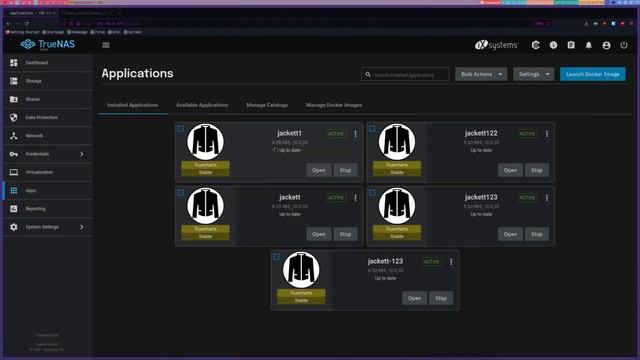Click the jackett123 app name
The width and height of the screenshot is (640, 360).
481,197
